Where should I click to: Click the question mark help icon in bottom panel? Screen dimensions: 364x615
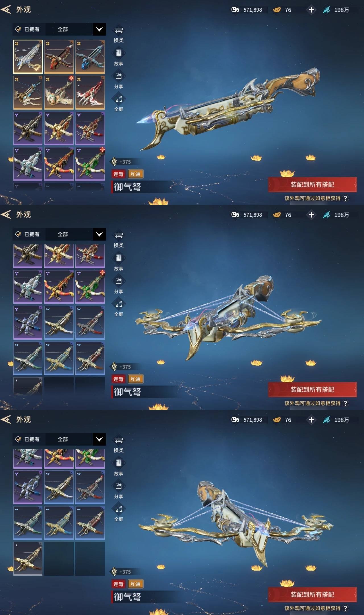[345, 608]
